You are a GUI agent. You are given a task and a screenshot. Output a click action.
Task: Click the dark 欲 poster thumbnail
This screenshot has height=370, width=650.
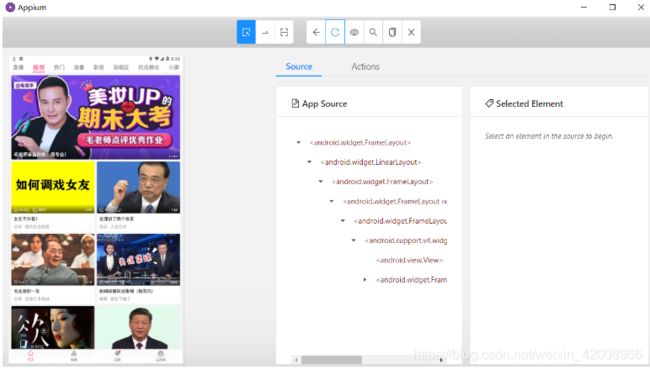coord(53,327)
